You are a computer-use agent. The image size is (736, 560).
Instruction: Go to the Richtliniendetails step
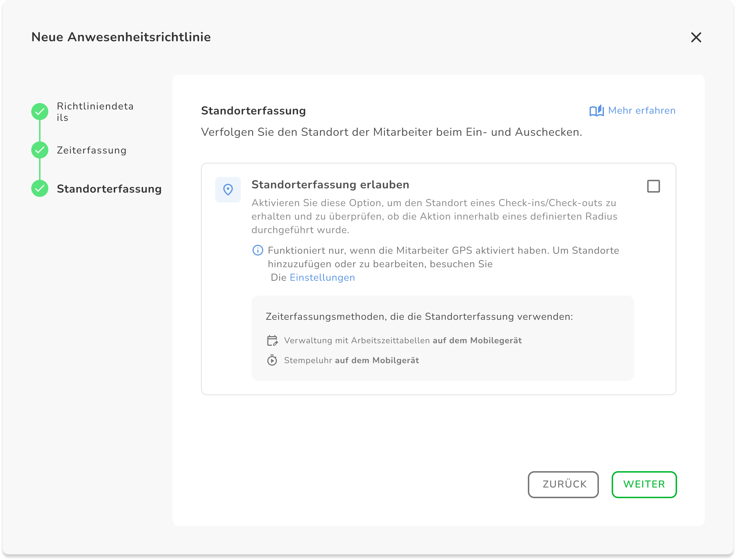[x=95, y=112]
